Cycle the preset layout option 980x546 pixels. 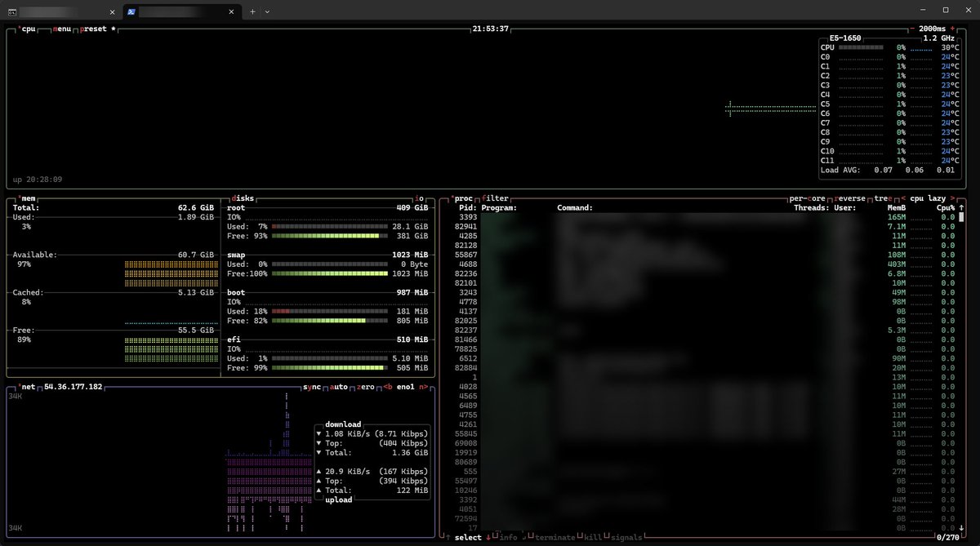(x=98, y=29)
